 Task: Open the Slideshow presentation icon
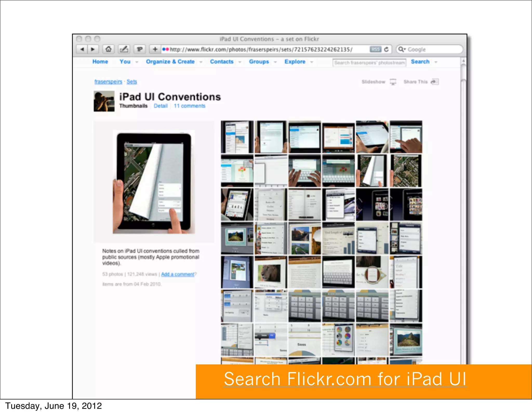393,82
